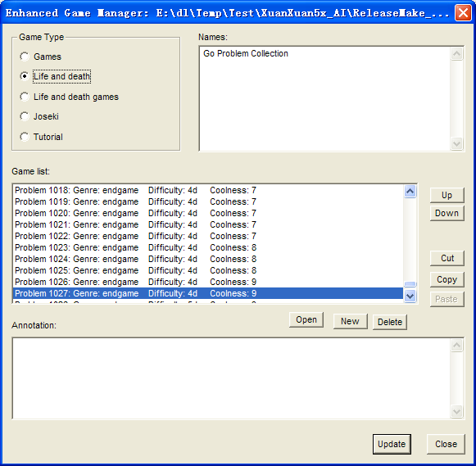Click Game list scrollbar down arrow
This screenshot has width=476, height=466.
[x=410, y=296]
